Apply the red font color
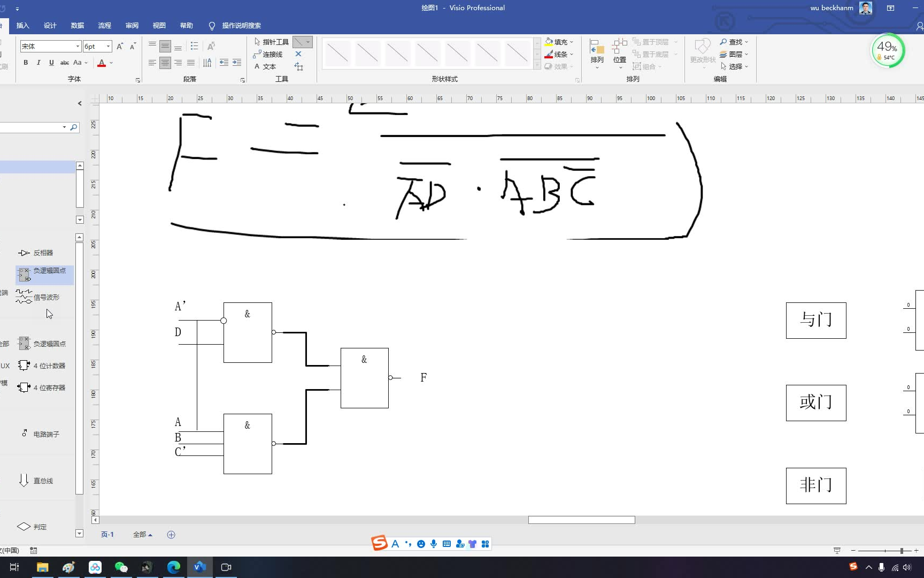The width and height of the screenshot is (924, 578). [x=102, y=63]
